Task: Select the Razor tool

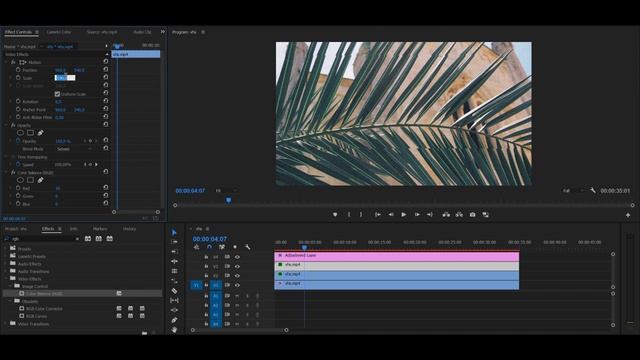Action: (174, 291)
